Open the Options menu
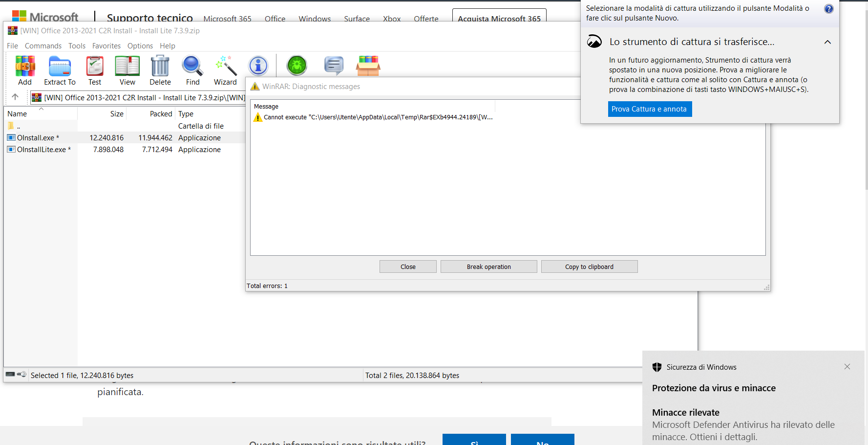 140,45
